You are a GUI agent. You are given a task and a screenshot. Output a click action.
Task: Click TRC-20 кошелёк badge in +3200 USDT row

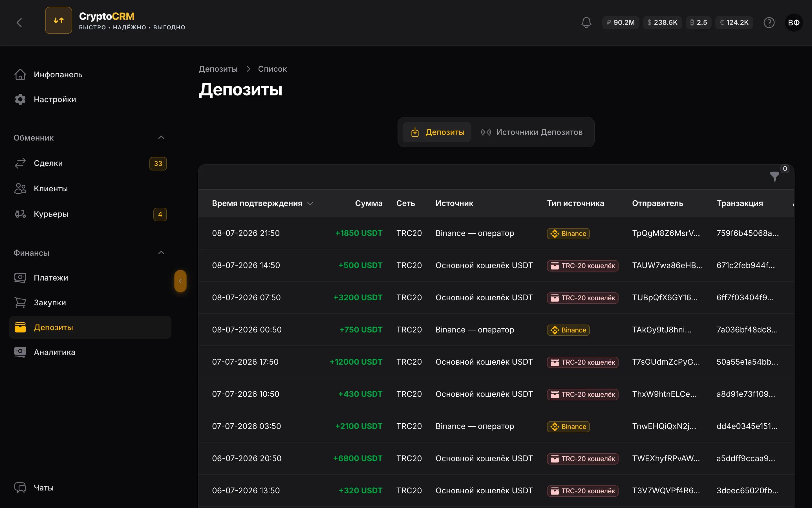click(x=582, y=298)
